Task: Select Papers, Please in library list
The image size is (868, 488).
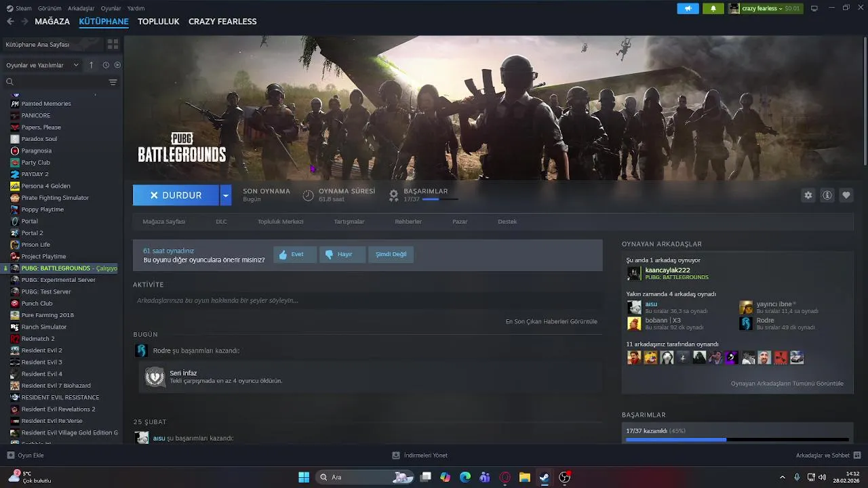Action: [41, 127]
